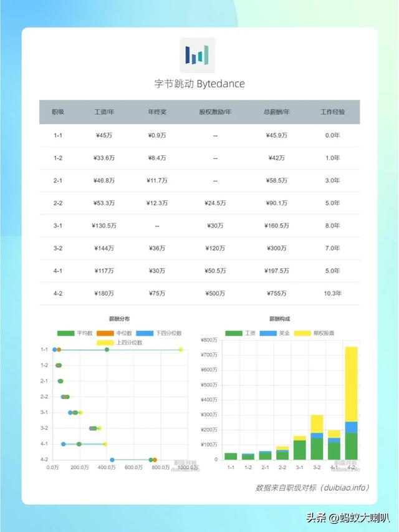Screen dimensions: 399x532
Task: Select the 股权激励/年 column header
Action: tap(215, 112)
